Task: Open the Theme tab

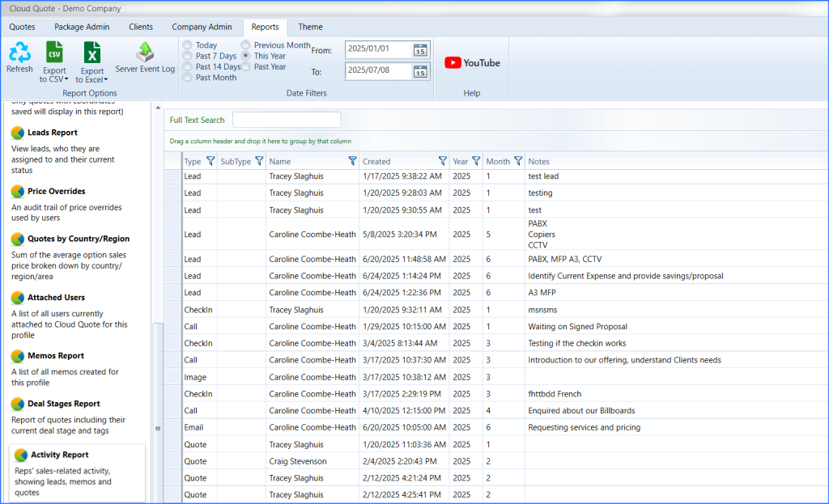Action: point(310,27)
